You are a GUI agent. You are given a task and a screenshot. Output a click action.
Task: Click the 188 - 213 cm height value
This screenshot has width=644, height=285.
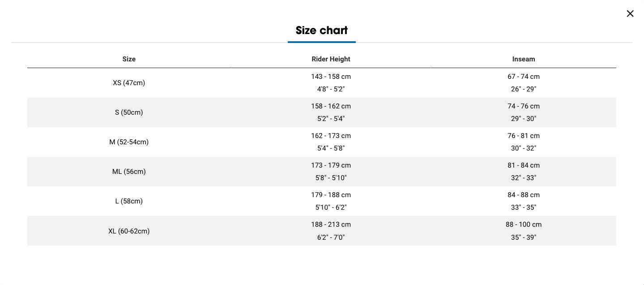click(x=331, y=225)
